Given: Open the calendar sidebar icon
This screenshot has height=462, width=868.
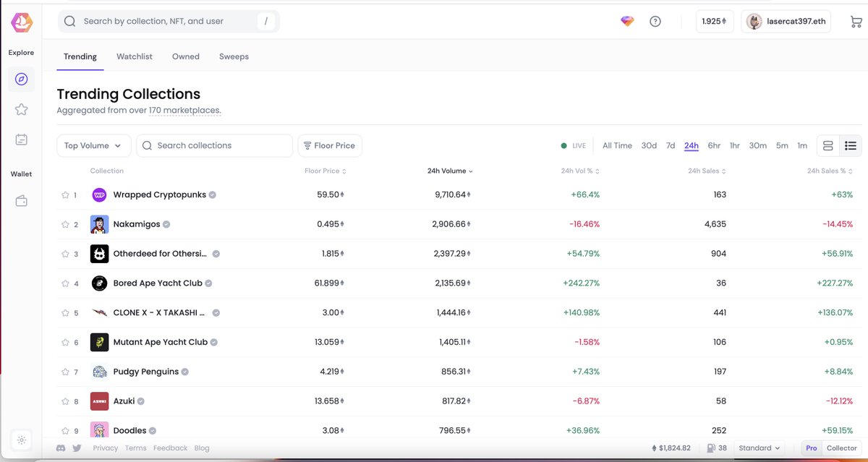Looking at the screenshot, I should click(21, 140).
